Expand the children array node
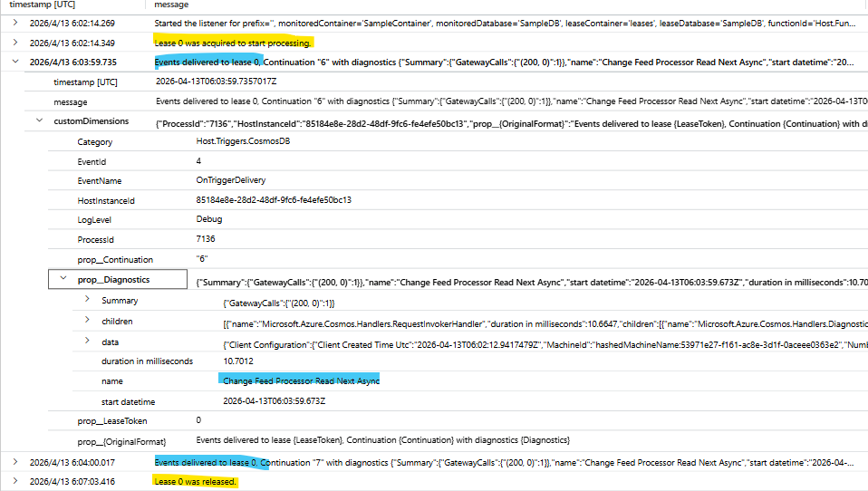 click(87, 321)
